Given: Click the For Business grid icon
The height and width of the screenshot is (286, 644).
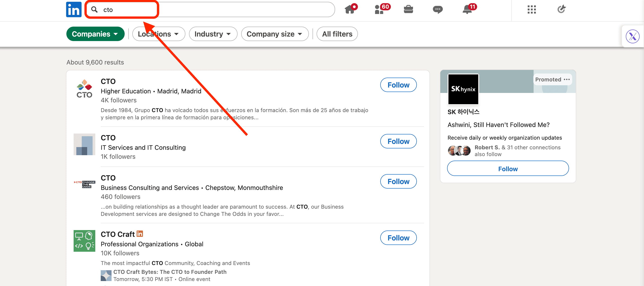Looking at the screenshot, I should pos(532,9).
